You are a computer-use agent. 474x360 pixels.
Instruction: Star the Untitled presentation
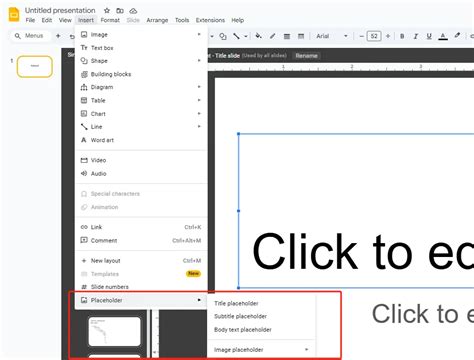[107, 11]
